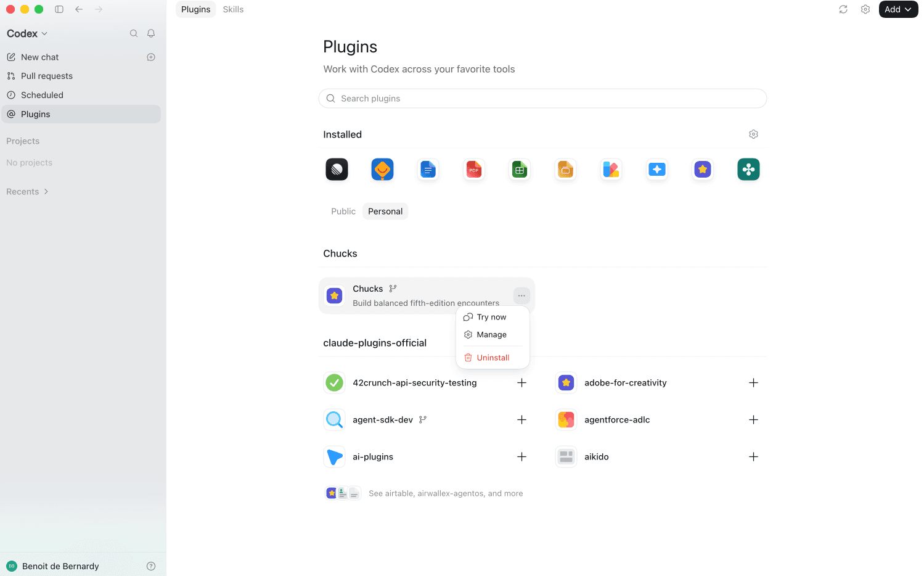Open Pull requests in sidebar

pos(81,76)
